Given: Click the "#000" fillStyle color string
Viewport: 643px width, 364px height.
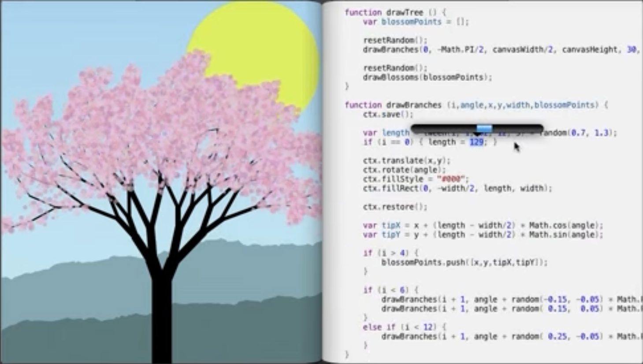Looking at the screenshot, I should coord(450,179).
